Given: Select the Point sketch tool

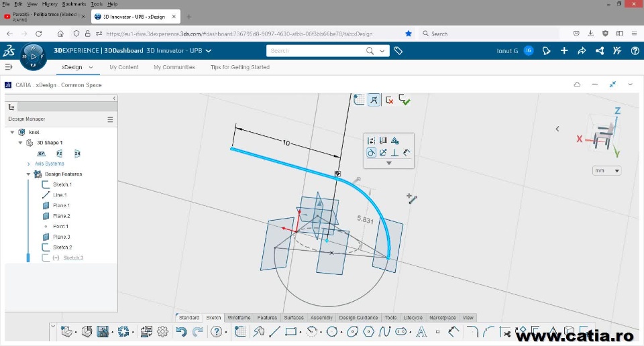Looking at the screenshot, I should pos(437,332).
